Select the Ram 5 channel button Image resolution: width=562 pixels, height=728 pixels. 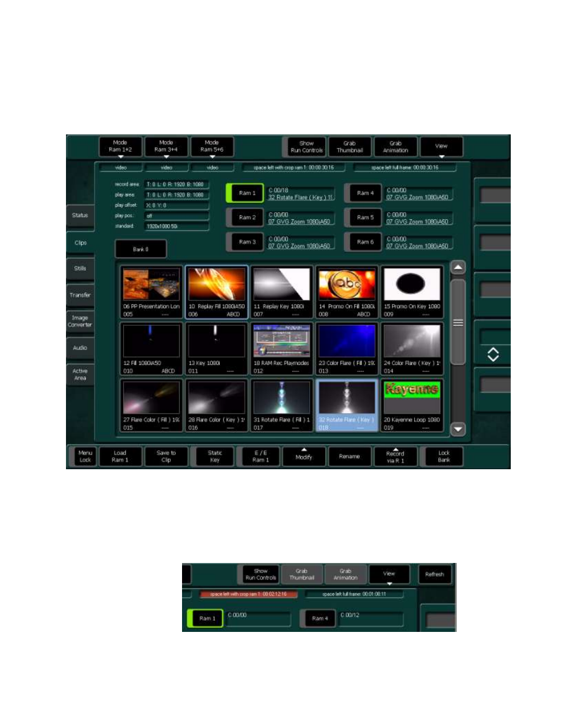coord(363,218)
